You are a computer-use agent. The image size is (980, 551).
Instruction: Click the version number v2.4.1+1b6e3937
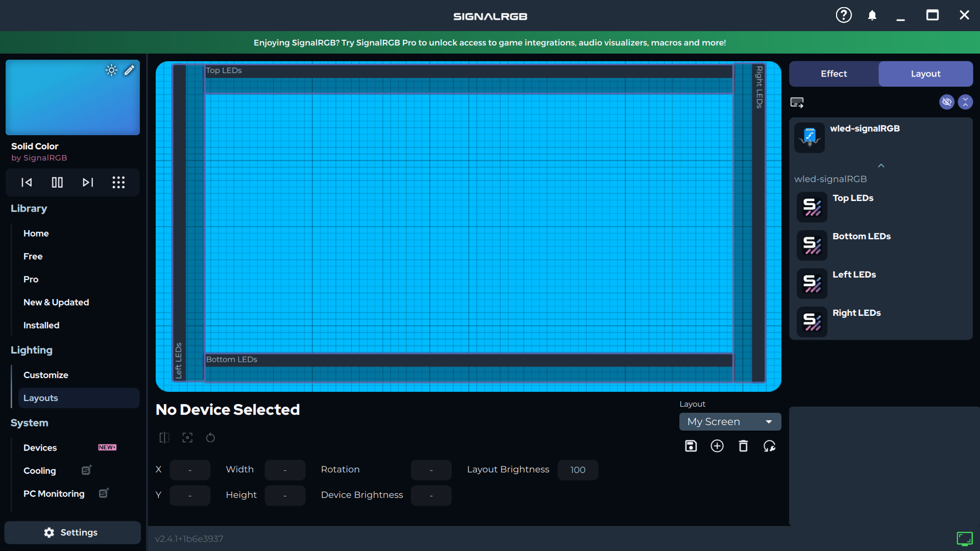[189, 539]
